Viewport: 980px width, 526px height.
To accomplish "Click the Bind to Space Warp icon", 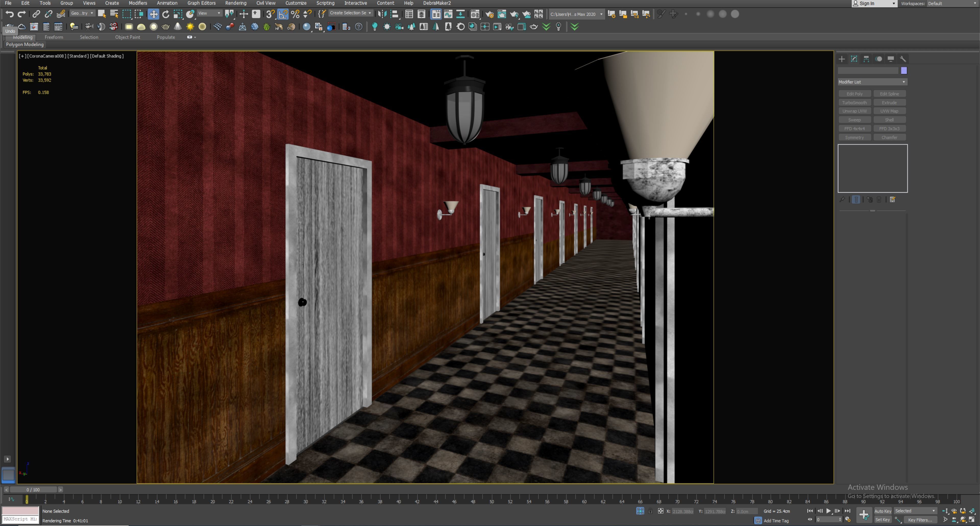I will point(61,14).
